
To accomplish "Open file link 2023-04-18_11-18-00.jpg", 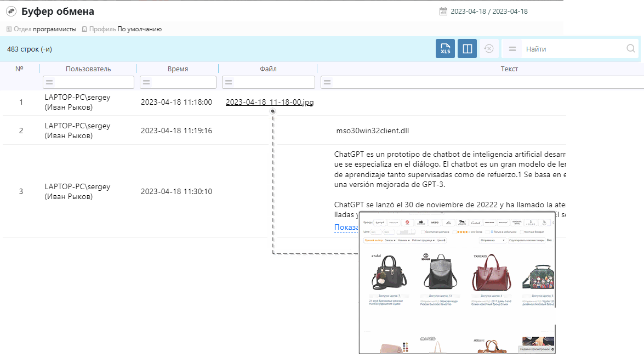I will coord(269,102).
